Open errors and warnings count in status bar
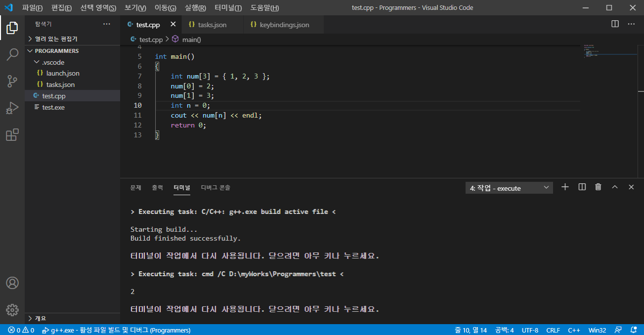The image size is (644, 335). (x=21, y=330)
